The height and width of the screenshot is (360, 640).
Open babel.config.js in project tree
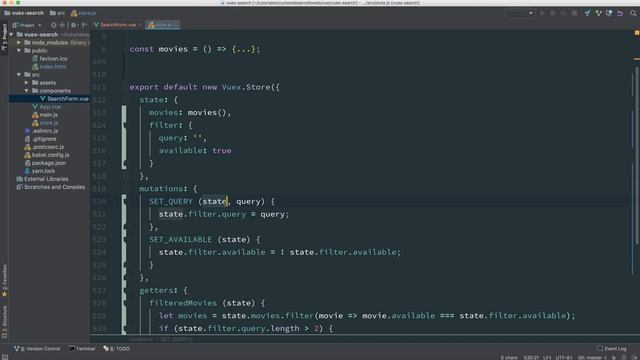pos(47,155)
